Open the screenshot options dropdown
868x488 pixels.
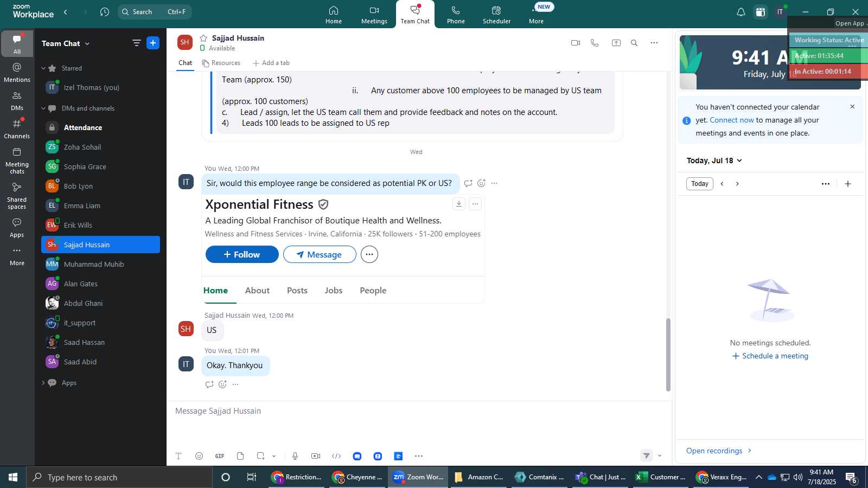[274, 456]
